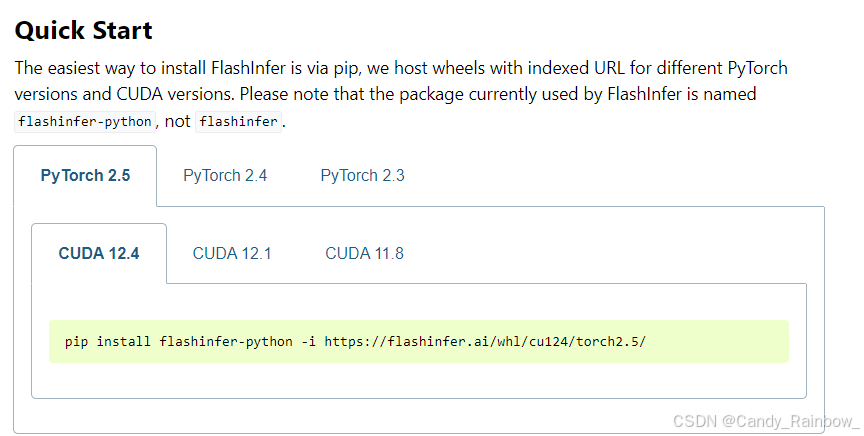Click the "-i" flag in the command
Screen dimensions: 864x436
(309, 342)
